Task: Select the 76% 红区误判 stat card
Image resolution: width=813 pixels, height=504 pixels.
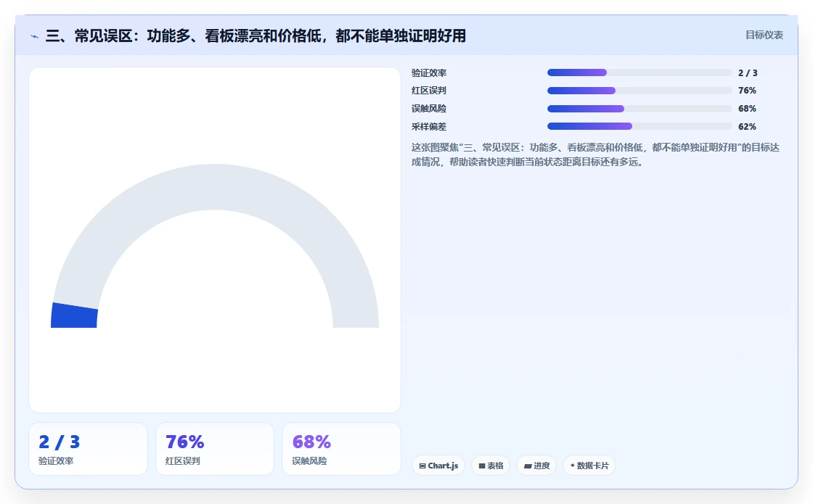Action: click(215, 449)
